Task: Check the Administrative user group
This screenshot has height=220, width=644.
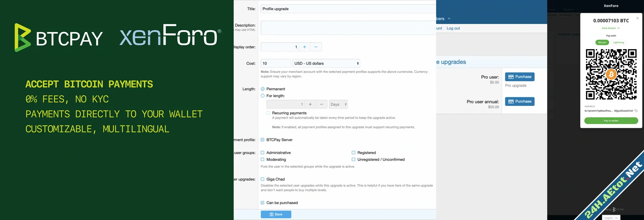Action: tap(263, 153)
